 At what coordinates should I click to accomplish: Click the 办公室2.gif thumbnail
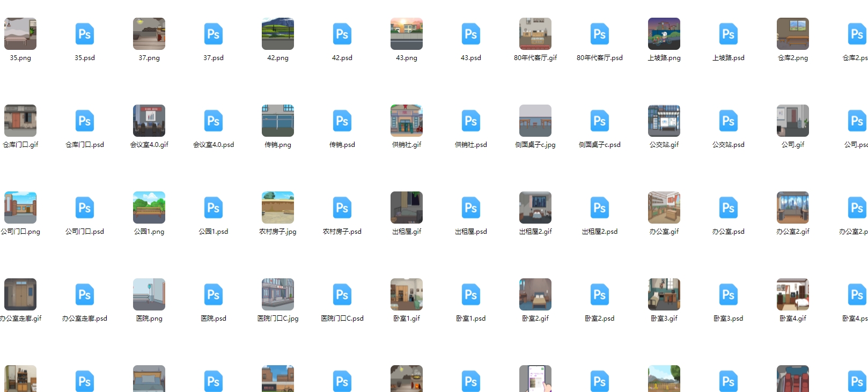click(793, 208)
